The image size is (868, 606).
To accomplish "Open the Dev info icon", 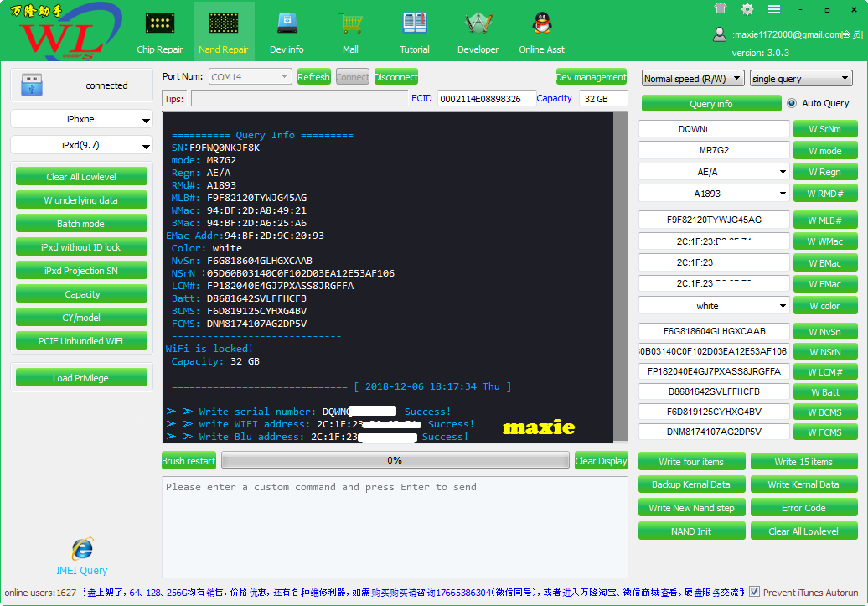I will [287, 23].
